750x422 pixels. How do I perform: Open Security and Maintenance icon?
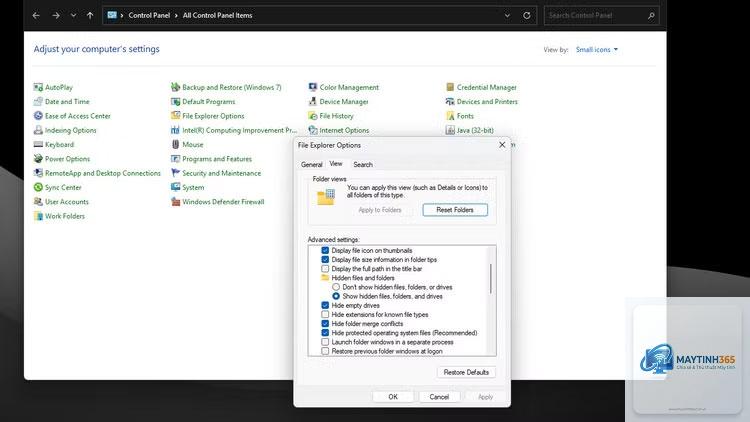coord(176,173)
